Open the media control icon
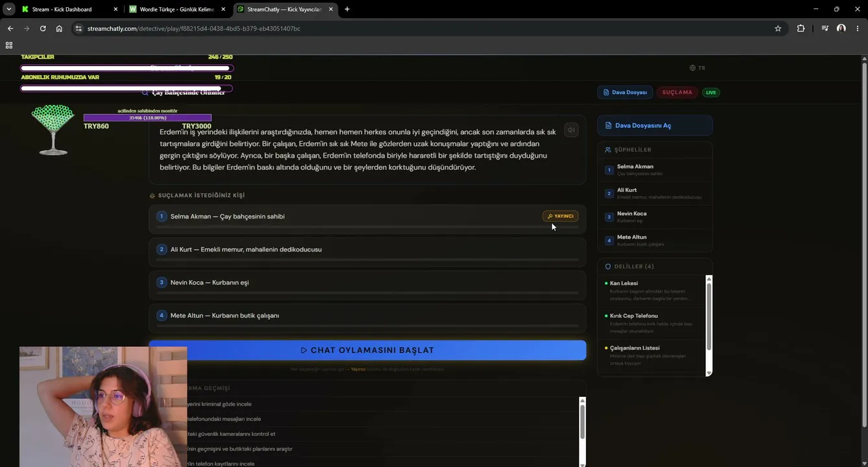 (x=825, y=29)
